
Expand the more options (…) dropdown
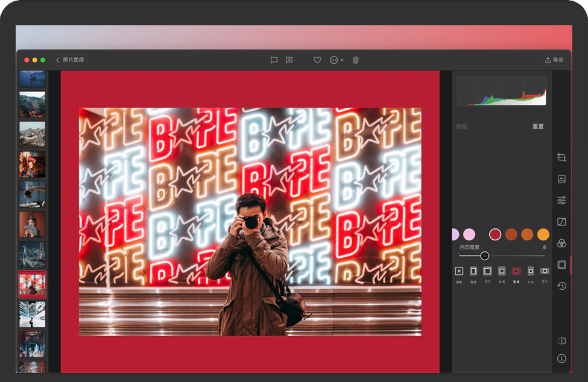[337, 60]
